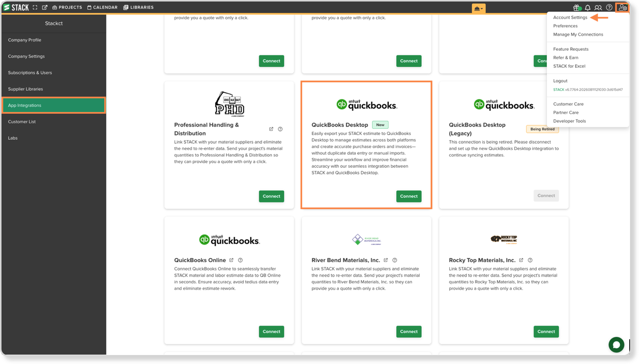This screenshot has height=364, width=639.
Task: Log out via Logout entry
Action: pyautogui.click(x=560, y=81)
